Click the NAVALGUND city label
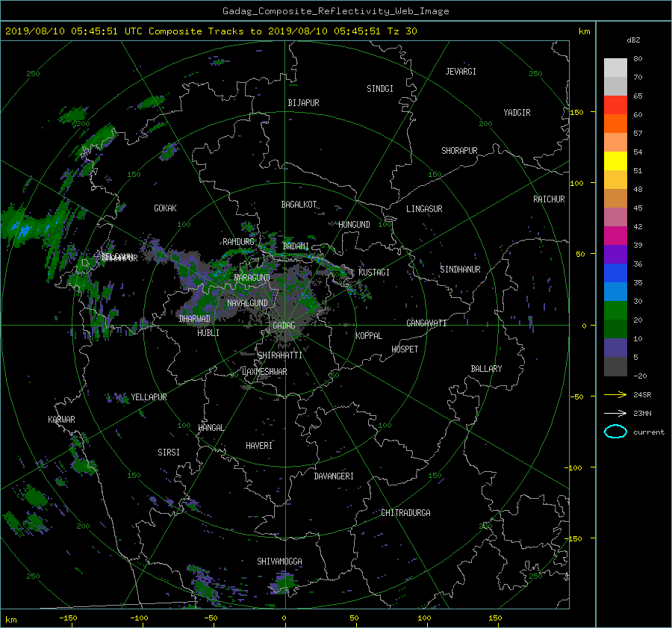The width and height of the screenshot is (672, 628). click(247, 303)
